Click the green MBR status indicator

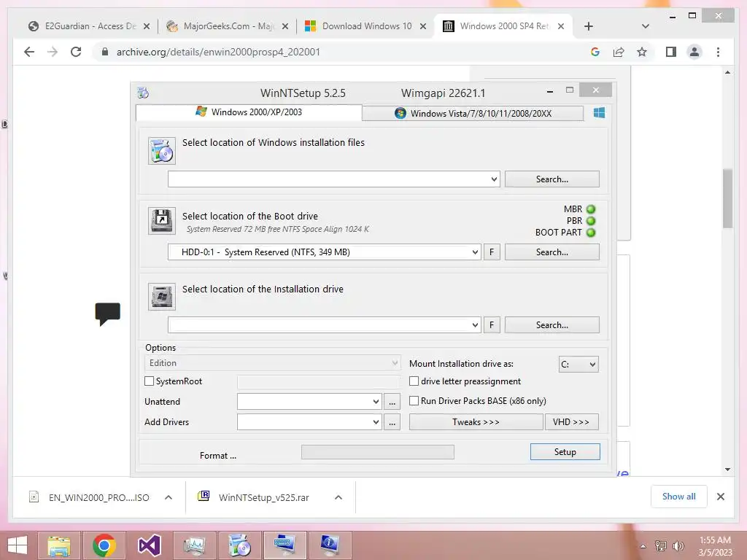click(x=591, y=209)
